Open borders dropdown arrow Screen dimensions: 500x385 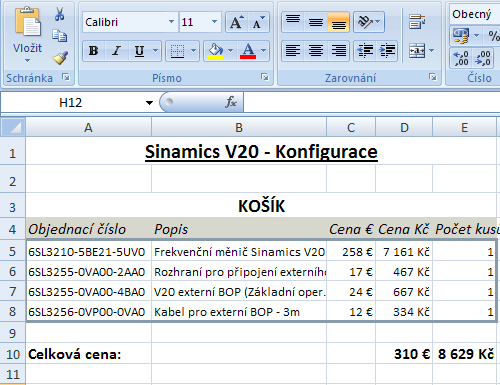coord(193,51)
